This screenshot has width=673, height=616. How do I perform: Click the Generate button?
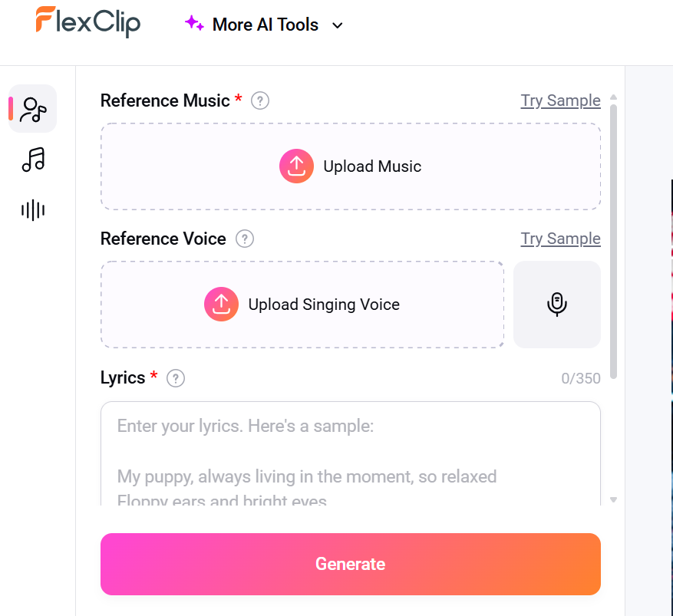coord(350,564)
